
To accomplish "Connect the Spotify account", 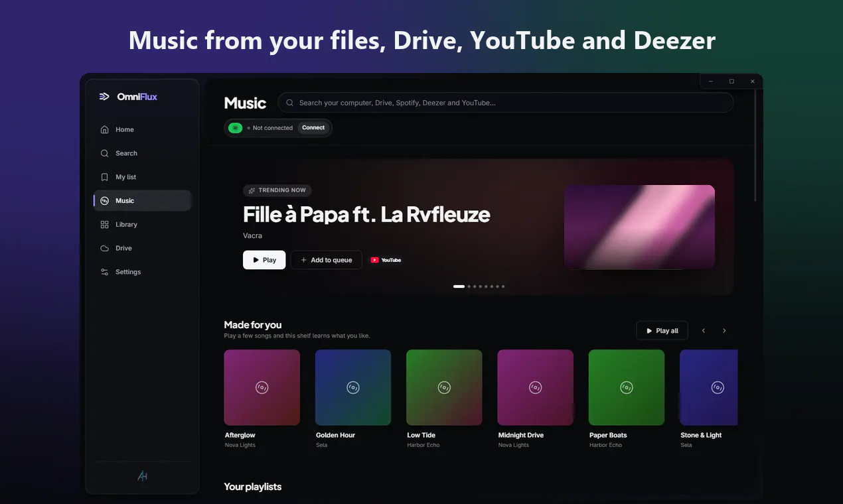I will coord(313,128).
